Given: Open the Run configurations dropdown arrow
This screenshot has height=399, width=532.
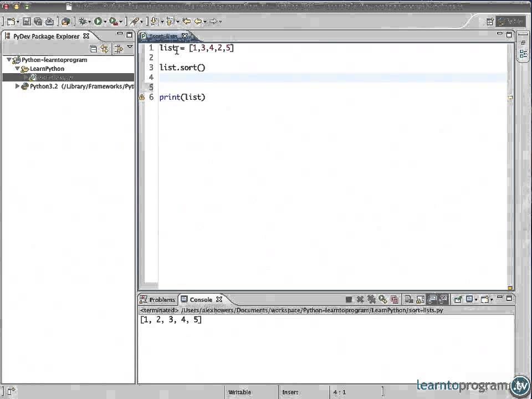Looking at the screenshot, I should (105, 22).
